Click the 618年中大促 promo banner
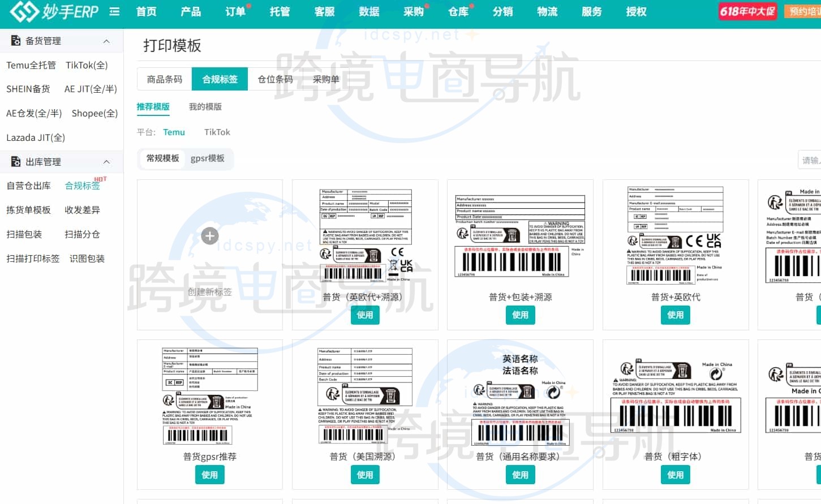Screen dimensions: 821x504 [x=747, y=10]
